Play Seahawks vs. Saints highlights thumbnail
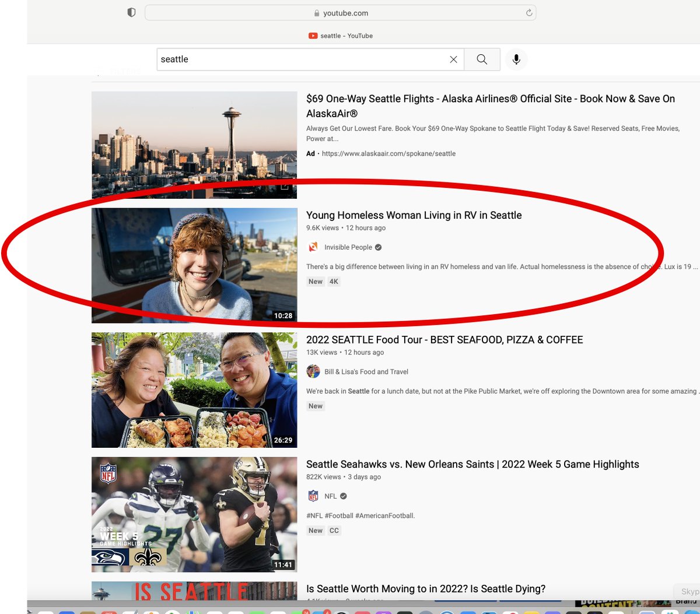 tap(194, 515)
